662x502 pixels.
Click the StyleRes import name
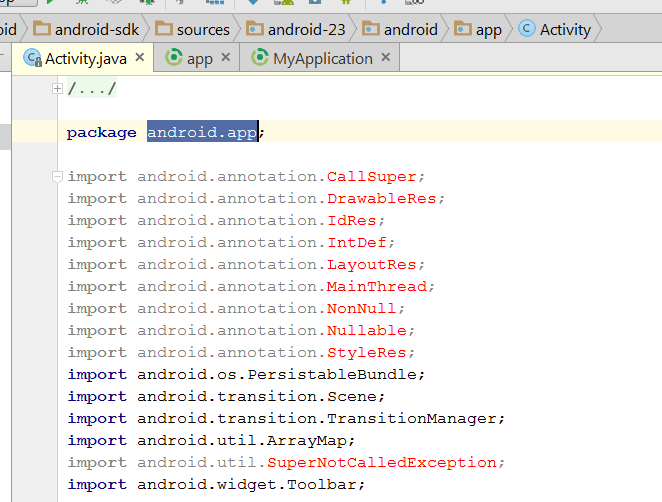(367, 352)
